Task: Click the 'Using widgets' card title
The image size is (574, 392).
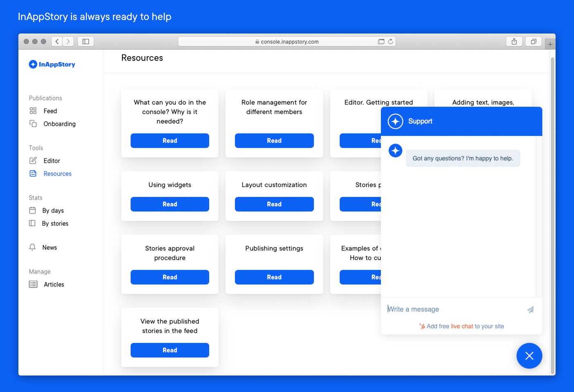Action: (170, 185)
